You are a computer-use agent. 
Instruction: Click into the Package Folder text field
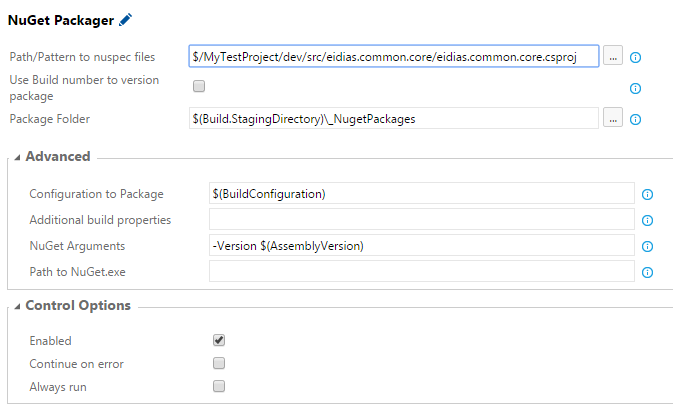pos(394,118)
